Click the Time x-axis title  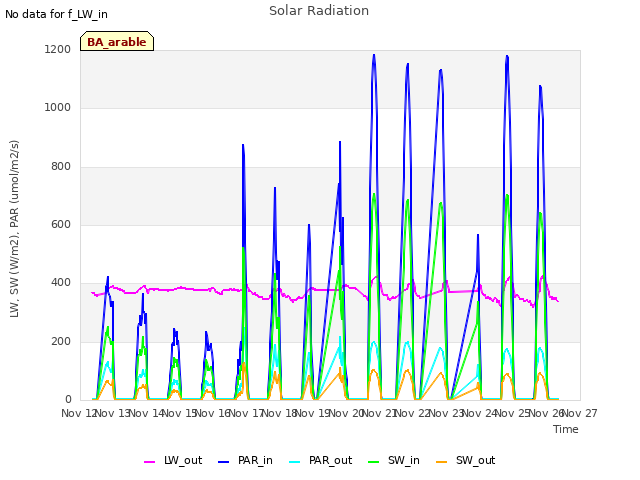566,429
